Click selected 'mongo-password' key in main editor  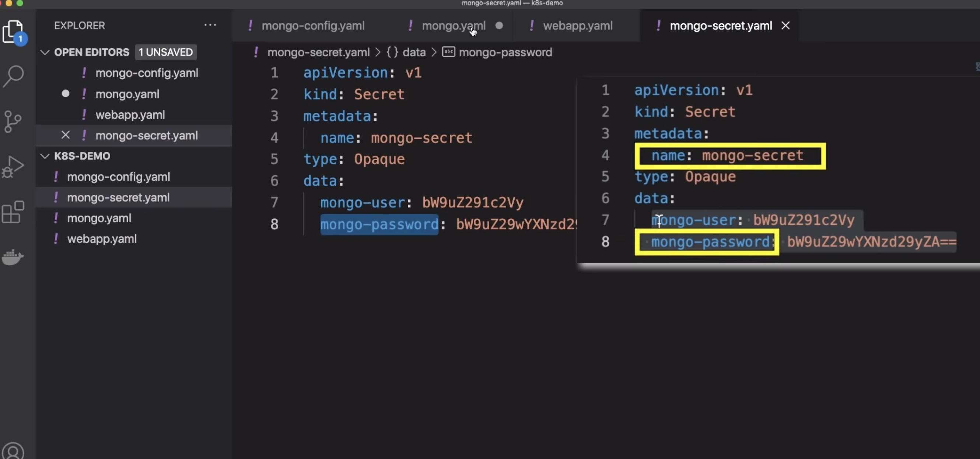tap(379, 224)
